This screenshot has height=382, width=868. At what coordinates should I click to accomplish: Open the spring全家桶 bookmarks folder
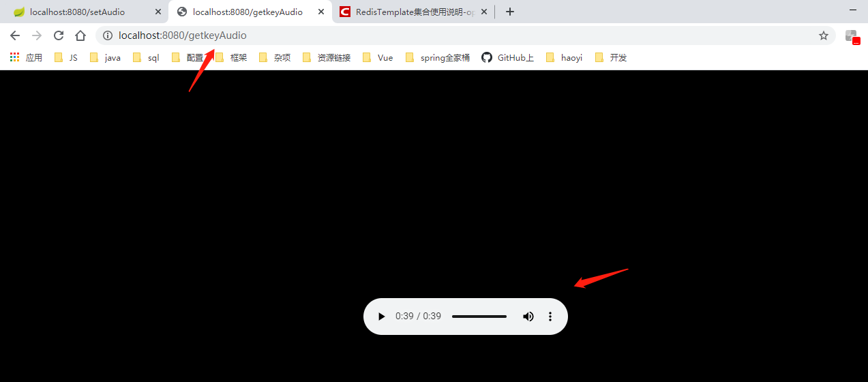click(x=437, y=58)
